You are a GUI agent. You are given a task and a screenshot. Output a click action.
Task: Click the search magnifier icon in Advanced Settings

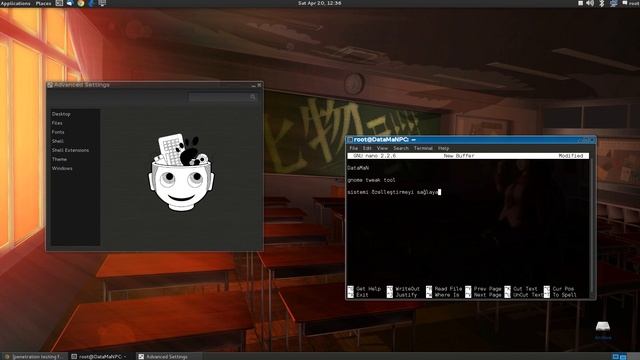coord(253,97)
